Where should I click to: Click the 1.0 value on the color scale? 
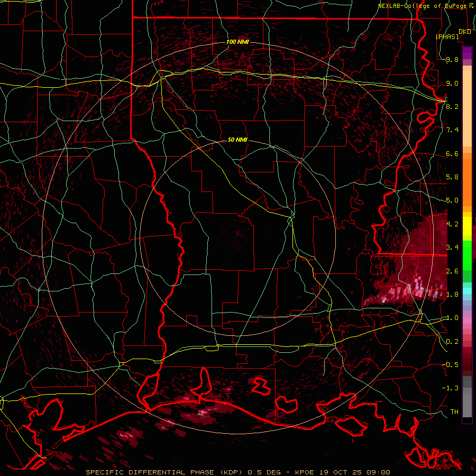[x=452, y=317]
